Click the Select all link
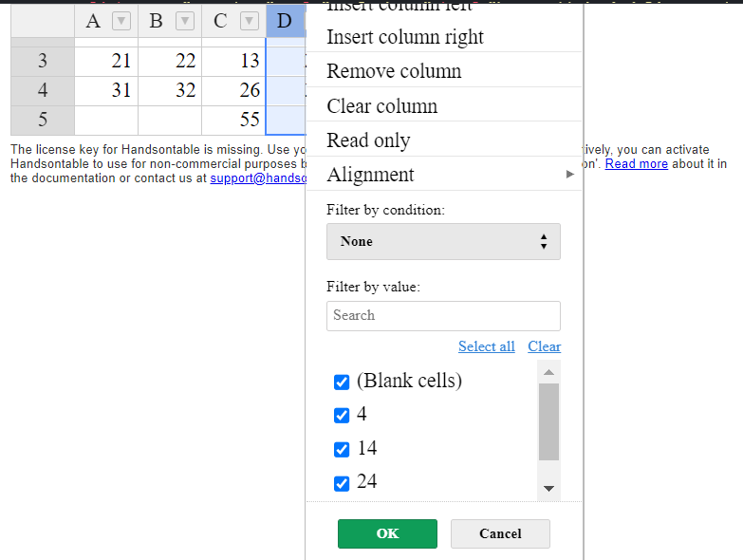Screen dimensions: 743x560 click(486, 346)
